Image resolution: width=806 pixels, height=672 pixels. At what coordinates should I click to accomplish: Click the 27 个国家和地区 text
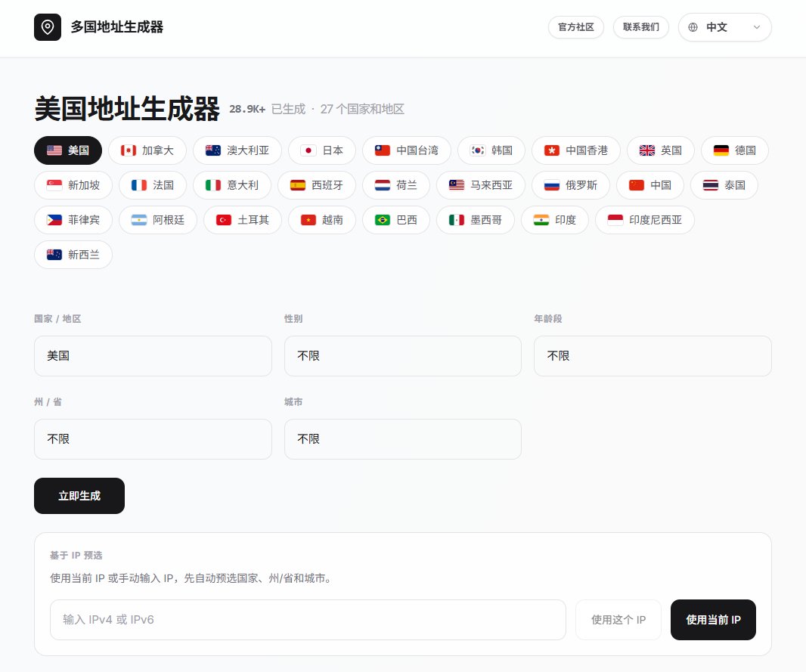[362, 109]
